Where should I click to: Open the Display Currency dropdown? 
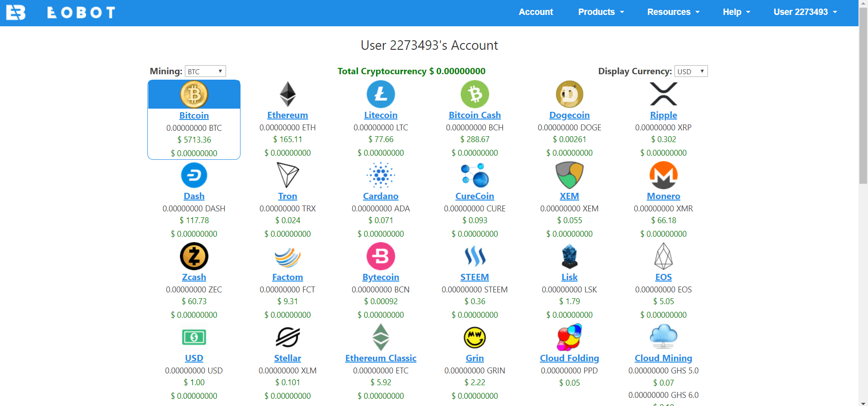[x=691, y=72]
